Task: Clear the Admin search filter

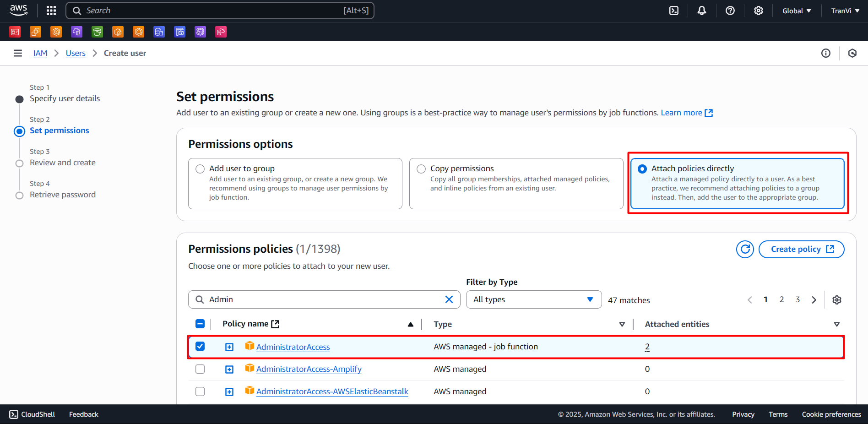Action: pyautogui.click(x=449, y=299)
